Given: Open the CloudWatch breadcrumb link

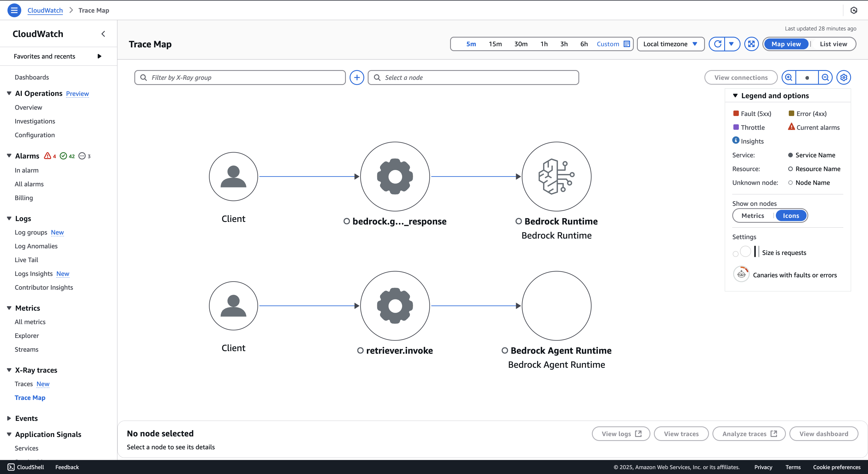Looking at the screenshot, I should (x=45, y=10).
